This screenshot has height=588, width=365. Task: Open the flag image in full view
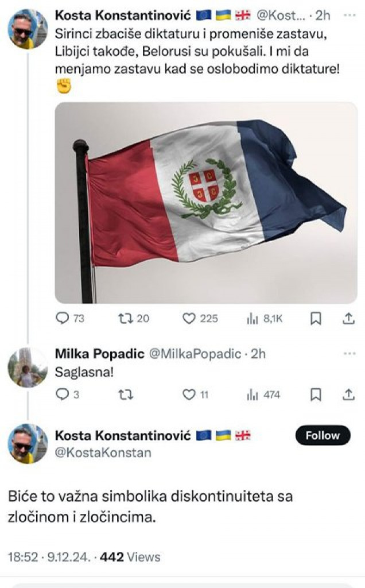point(204,202)
